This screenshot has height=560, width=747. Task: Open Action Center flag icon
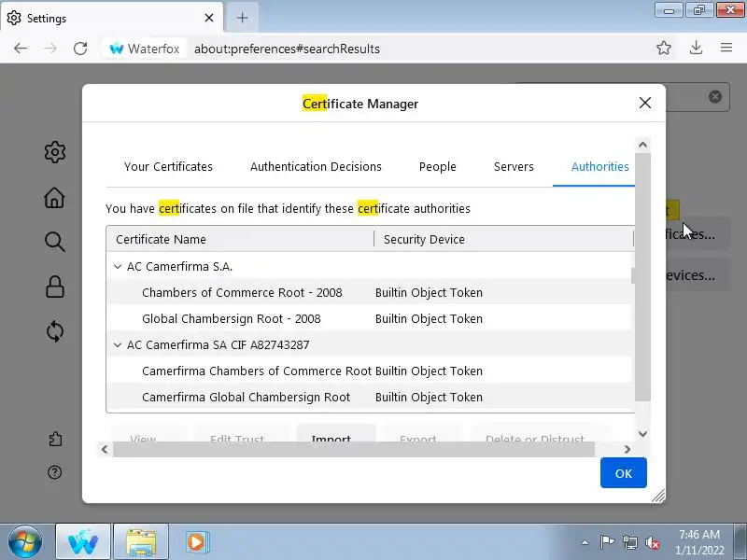[x=606, y=542]
